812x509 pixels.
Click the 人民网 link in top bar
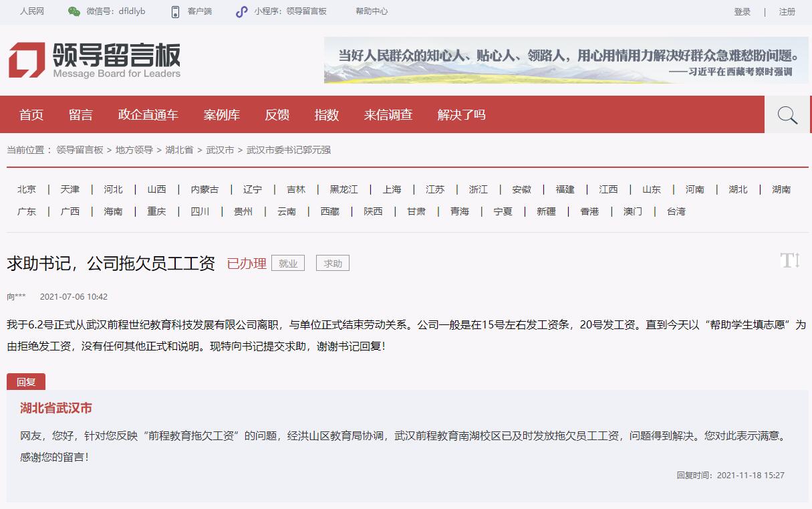[x=31, y=11]
